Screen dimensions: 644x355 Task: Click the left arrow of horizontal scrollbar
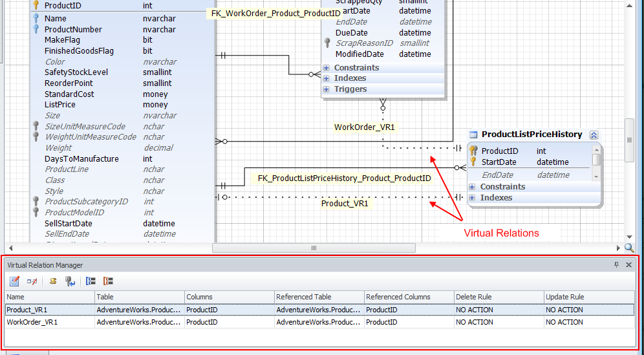(x=10, y=248)
